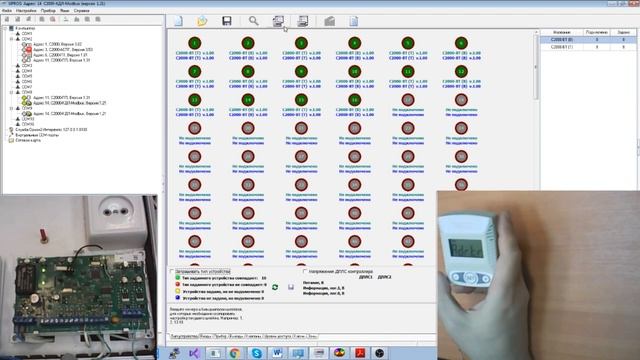
Task: Open the Настройки menu
Action: (27, 11)
